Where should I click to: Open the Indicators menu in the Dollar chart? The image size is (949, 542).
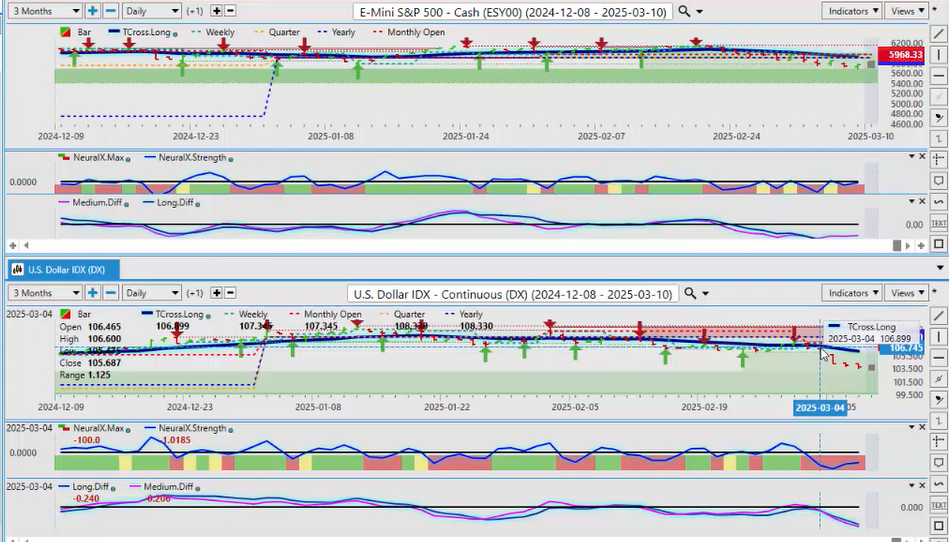[851, 293]
